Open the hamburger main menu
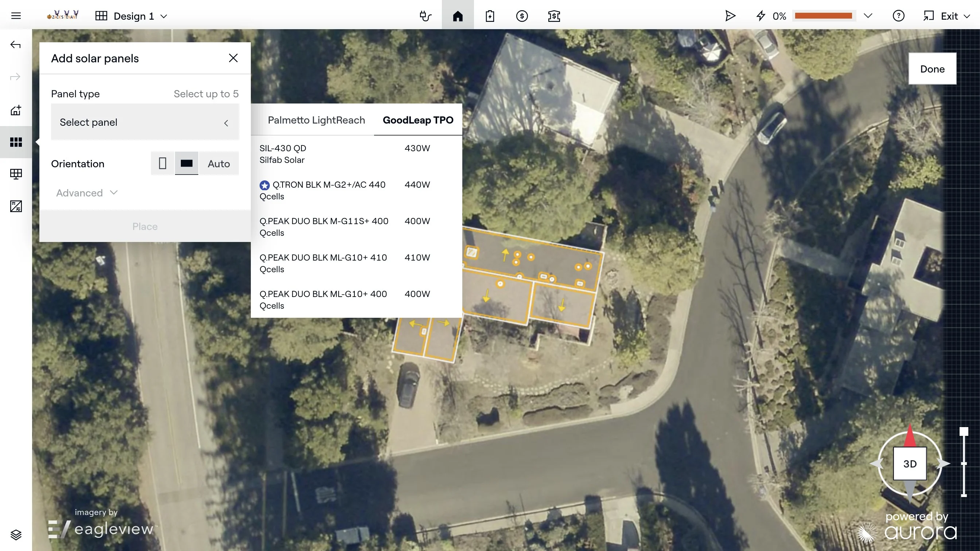Screen dimensions: 980x551 click(16, 16)
